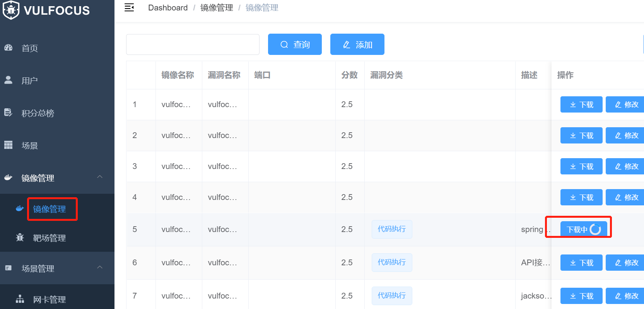This screenshot has height=309, width=644.
Task: Download the image in row 6
Action: [581, 263]
